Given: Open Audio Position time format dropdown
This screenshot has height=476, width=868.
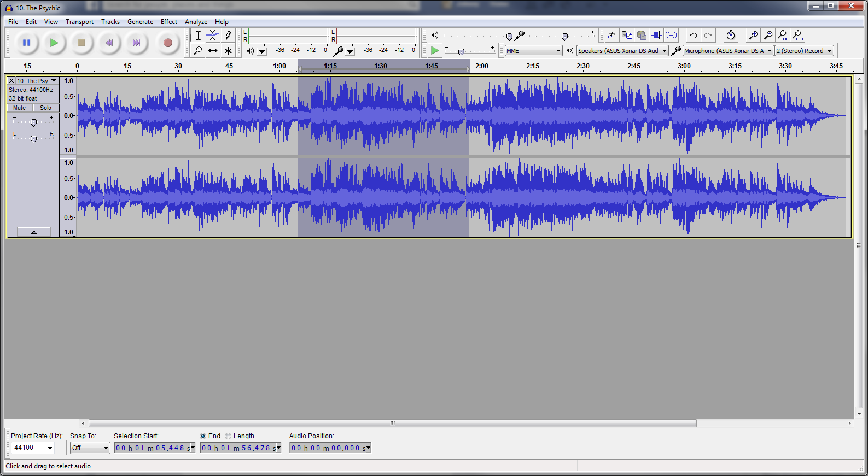Looking at the screenshot, I should pos(368,448).
